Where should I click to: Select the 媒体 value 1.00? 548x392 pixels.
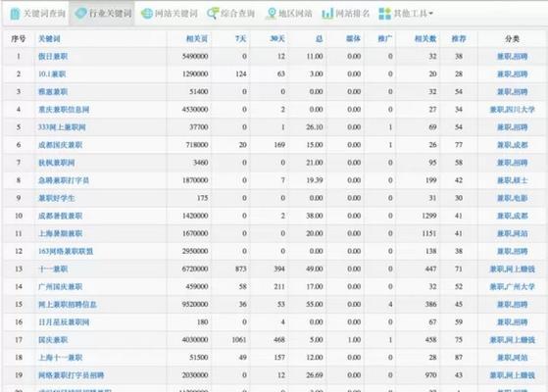(x=354, y=340)
